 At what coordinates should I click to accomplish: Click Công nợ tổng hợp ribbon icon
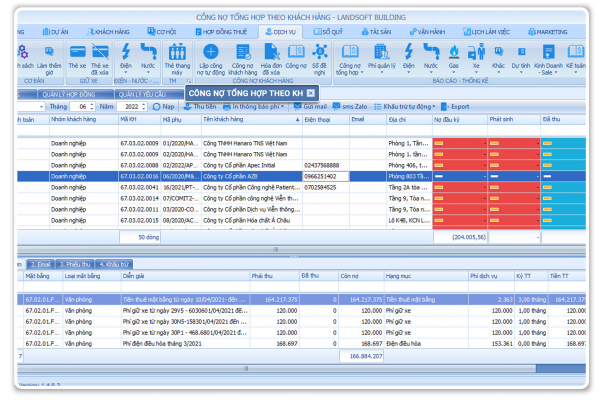pyautogui.click(x=349, y=56)
